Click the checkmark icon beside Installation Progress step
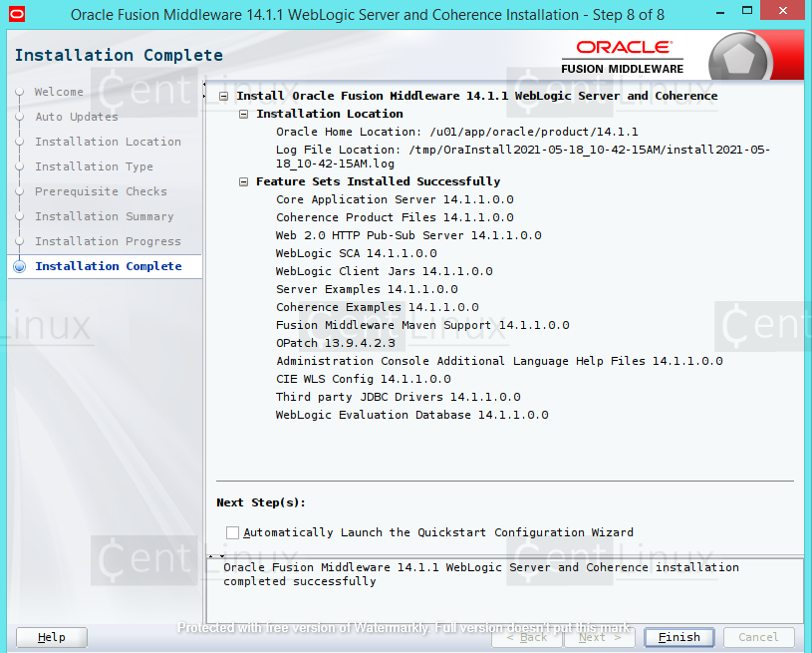Viewport: 812px width, 653px height. (19, 241)
